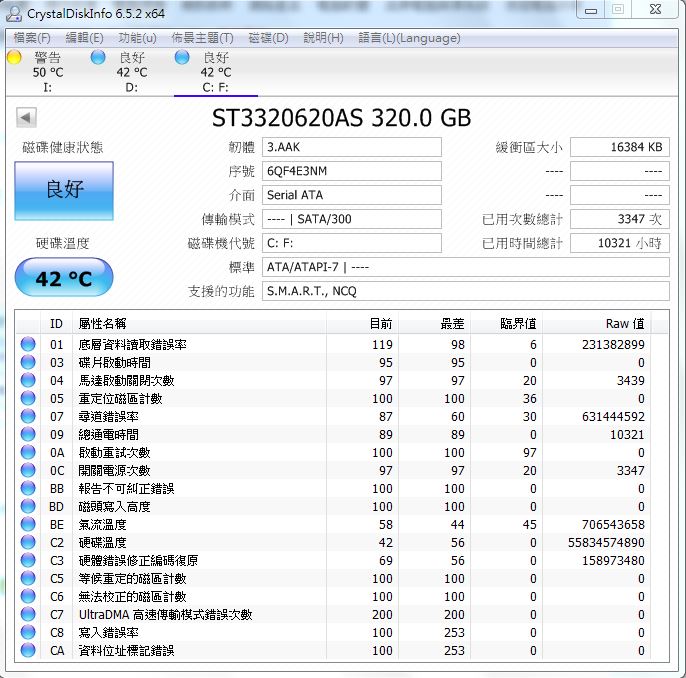The image size is (686, 678).
Task: Click the disk title ST3320620AS 320.0 GB
Action: point(341,118)
